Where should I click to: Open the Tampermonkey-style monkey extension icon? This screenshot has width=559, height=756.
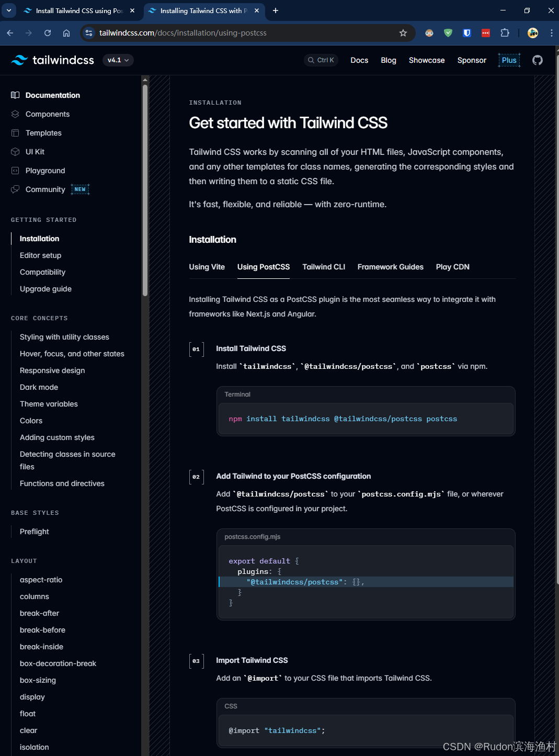click(x=429, y=33)
